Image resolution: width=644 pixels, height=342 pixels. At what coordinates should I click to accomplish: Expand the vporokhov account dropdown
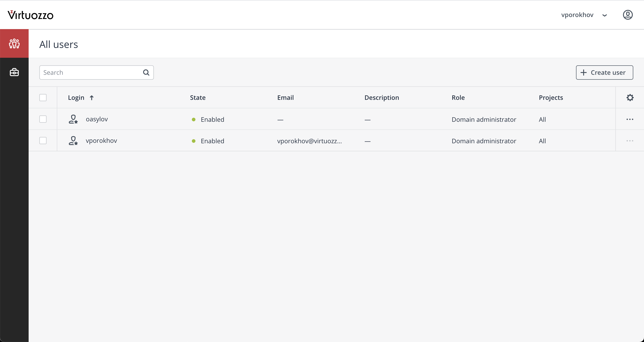click(604, 15)
